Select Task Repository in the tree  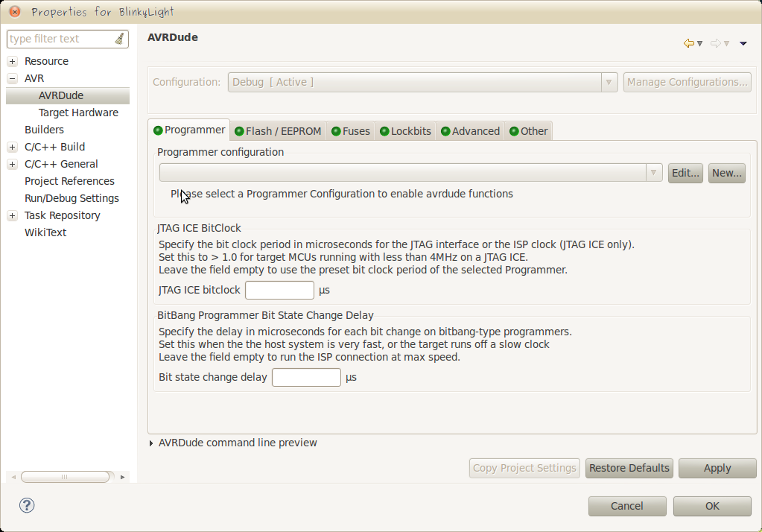coord(63,215)
